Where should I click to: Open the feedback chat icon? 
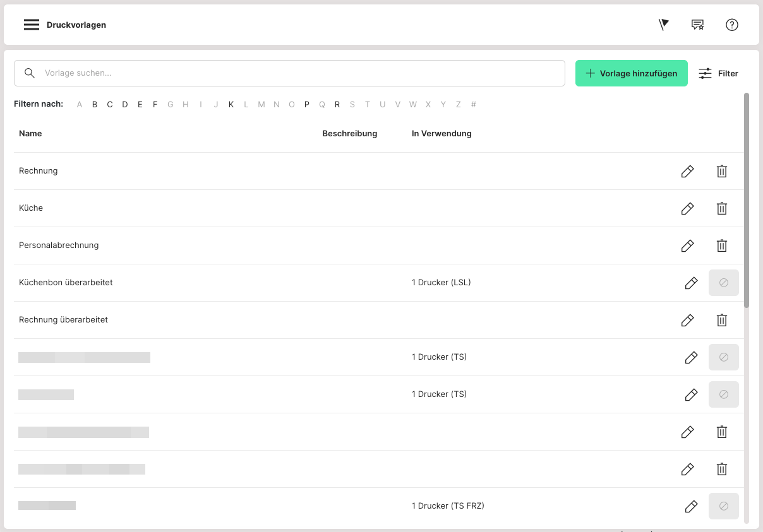[697, 25]
